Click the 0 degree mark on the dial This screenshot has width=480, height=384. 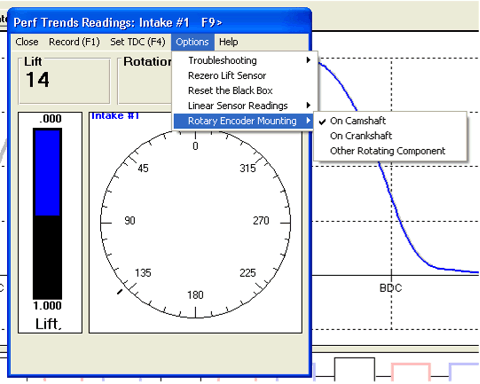click(195, 146)
